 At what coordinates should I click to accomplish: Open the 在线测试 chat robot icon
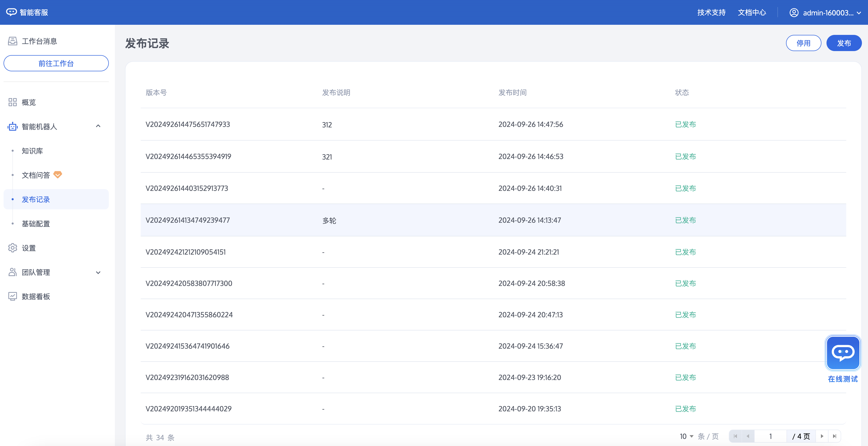(x=842, y=353)
